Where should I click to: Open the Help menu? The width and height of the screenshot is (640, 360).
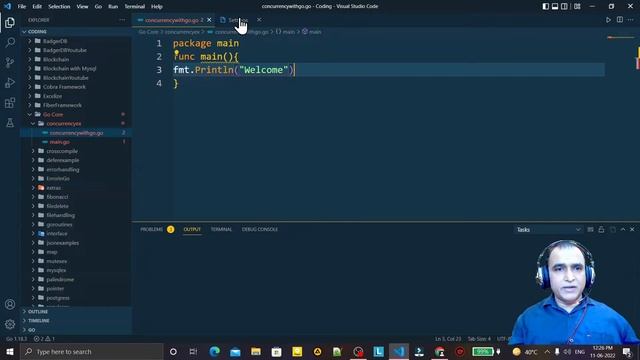tap(157, 7)
